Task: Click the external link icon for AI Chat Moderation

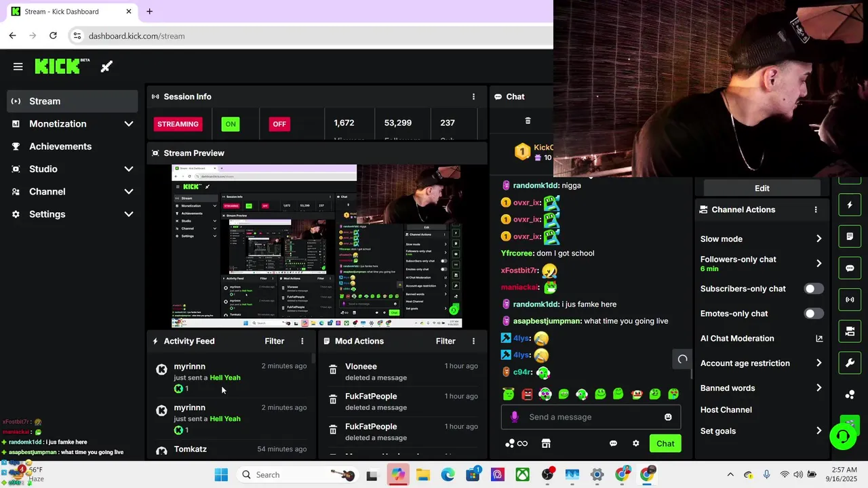Action: 819,338
